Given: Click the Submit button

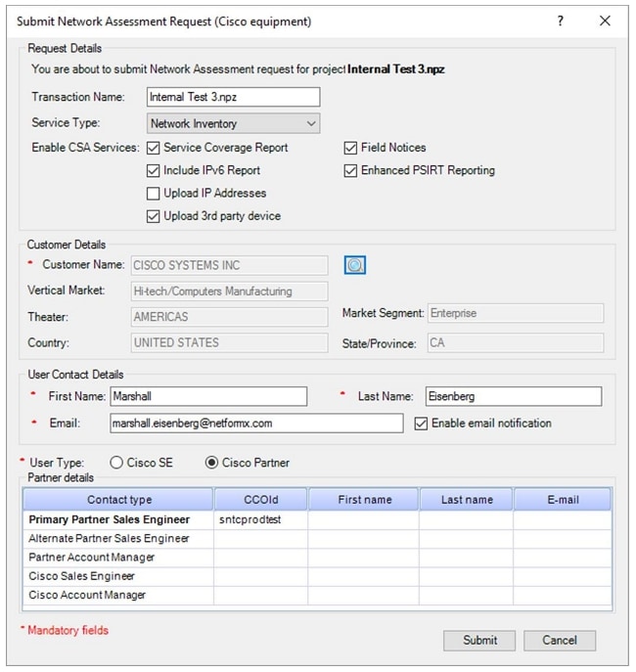Looking at the screenshot, I should tap(479, 641).
